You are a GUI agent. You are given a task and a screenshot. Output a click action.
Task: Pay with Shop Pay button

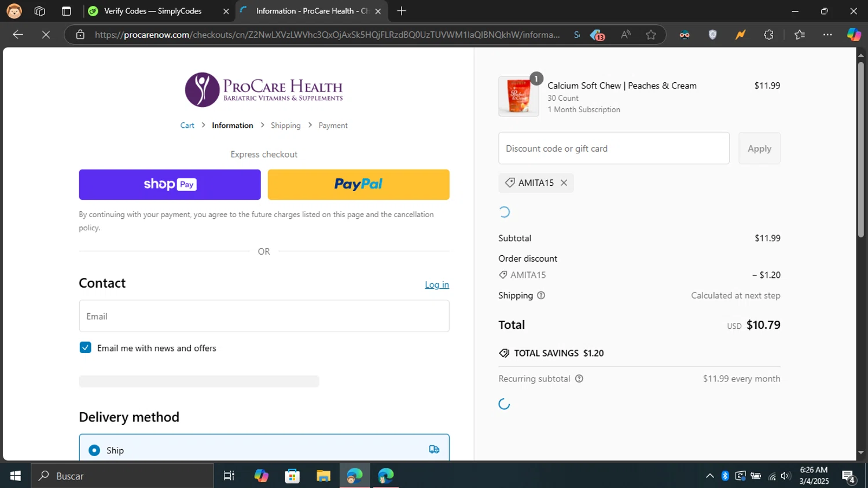pos(170,185)
